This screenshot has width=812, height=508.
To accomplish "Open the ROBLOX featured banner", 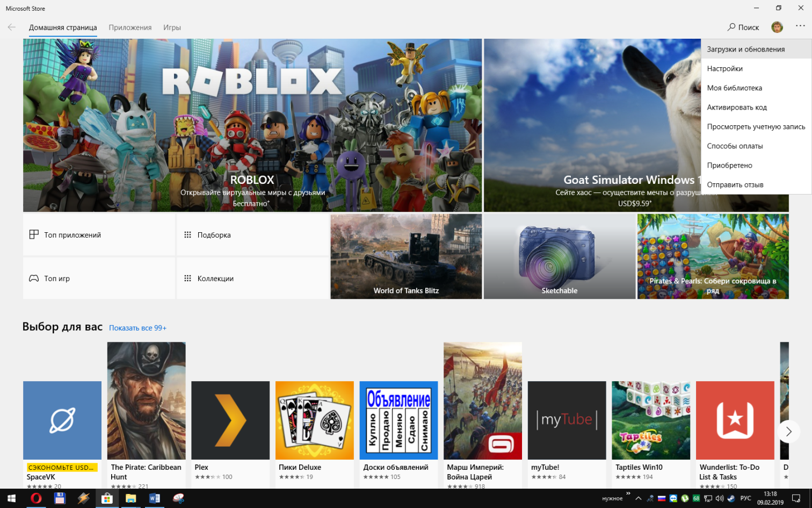I will 252,125.
